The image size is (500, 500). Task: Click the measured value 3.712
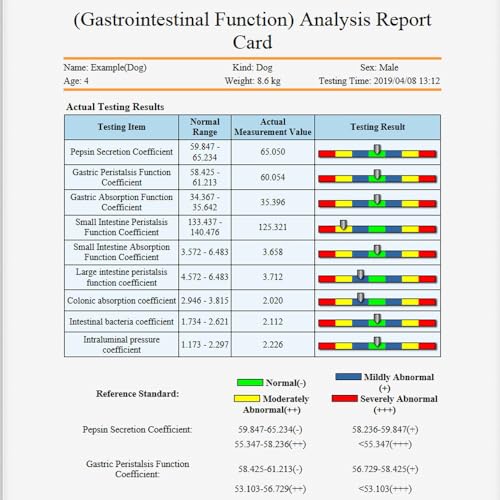[273, 277]
